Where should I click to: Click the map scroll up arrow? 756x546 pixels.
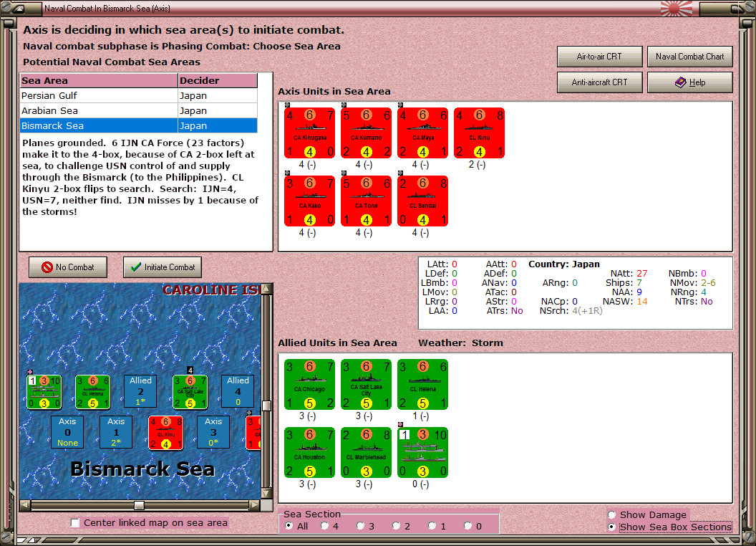[266, 289]
